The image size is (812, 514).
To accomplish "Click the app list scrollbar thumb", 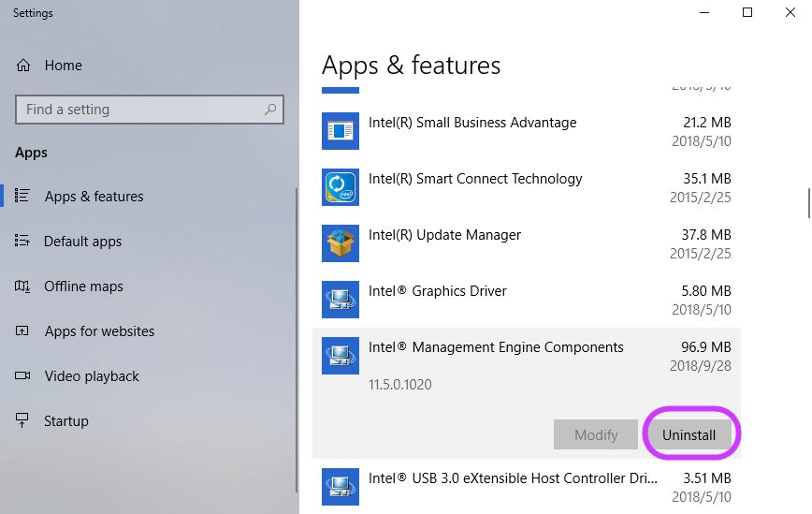I will click(x=809, y=203).
